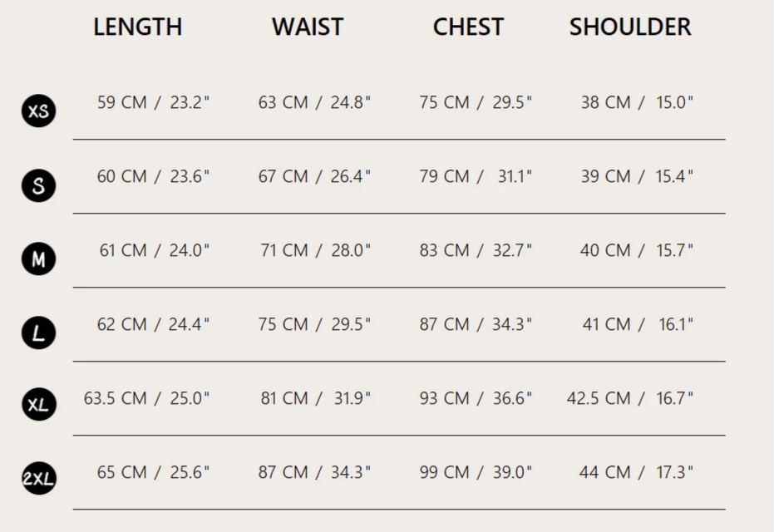Image resolution: width=774 pixels, height=532 pixels.
Task: Select the XL size badge
Action: [x=38, y=406]
